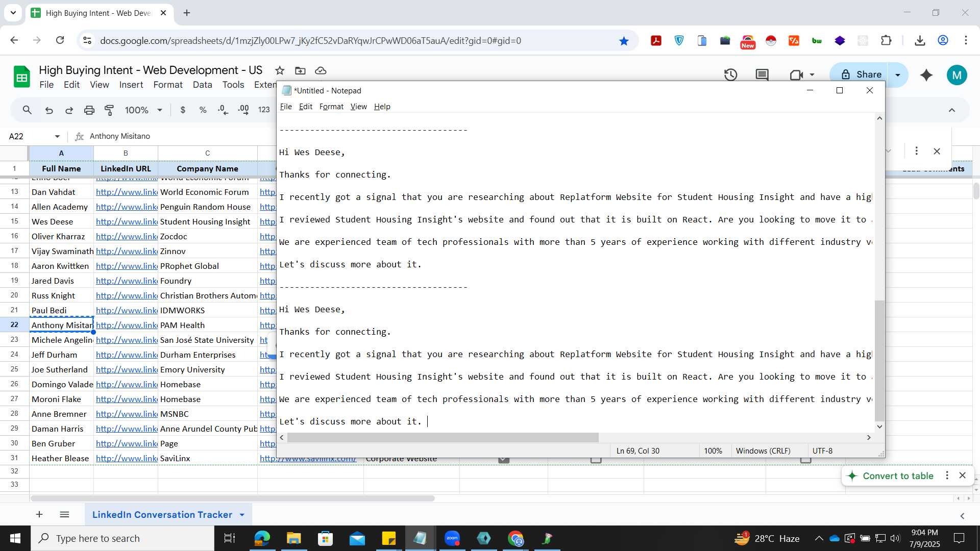This screenshot has height=551, width=980.
Task: Format as percent icon
Action: pos(203,110)
